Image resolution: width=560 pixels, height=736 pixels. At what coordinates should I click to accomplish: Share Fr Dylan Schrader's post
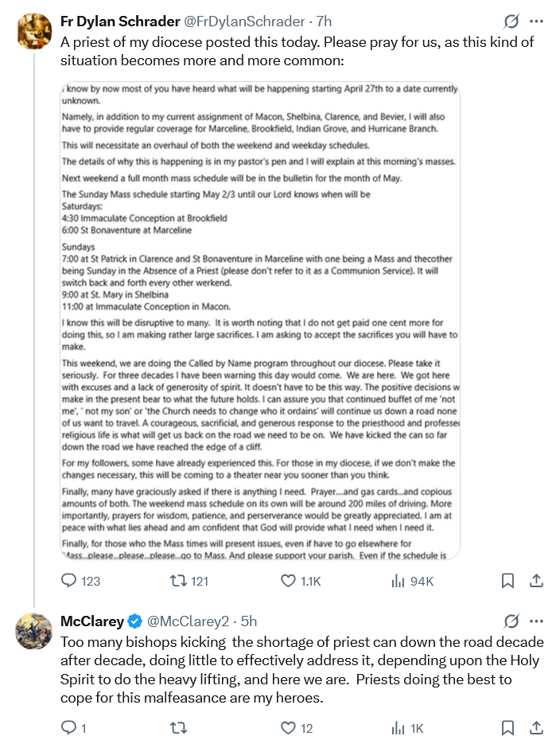(536, 581)
